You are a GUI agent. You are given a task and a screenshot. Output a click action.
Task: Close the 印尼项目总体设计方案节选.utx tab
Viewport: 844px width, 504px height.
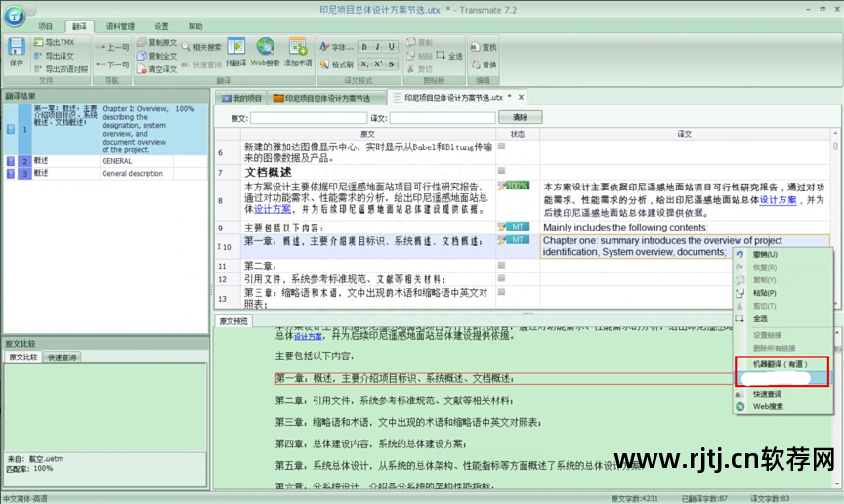tap(521, 97)
